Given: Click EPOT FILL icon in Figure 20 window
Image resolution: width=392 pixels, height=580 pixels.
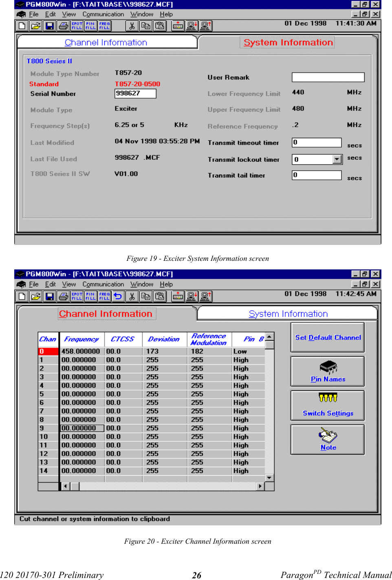Looking at the screenshot, I should pyautogui.click(x=77, y=296).
